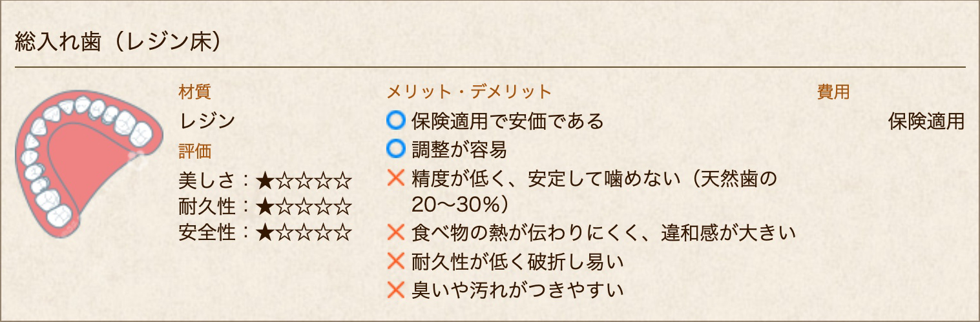Click the text 耐久性が低く破折し易い
The width and height of the screenshot is (980, 322).
[x=517, y=261]
